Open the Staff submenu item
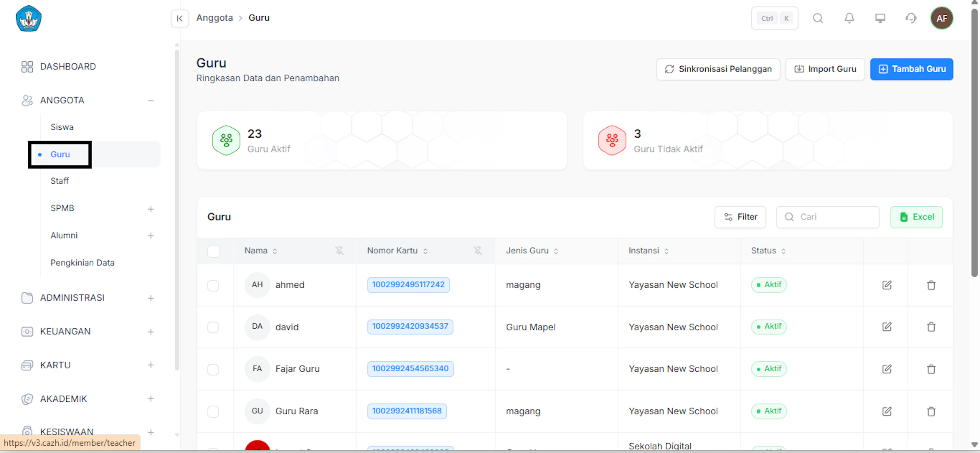The width and height of the screenshot is (980, 453). click(x=60, y=181)
